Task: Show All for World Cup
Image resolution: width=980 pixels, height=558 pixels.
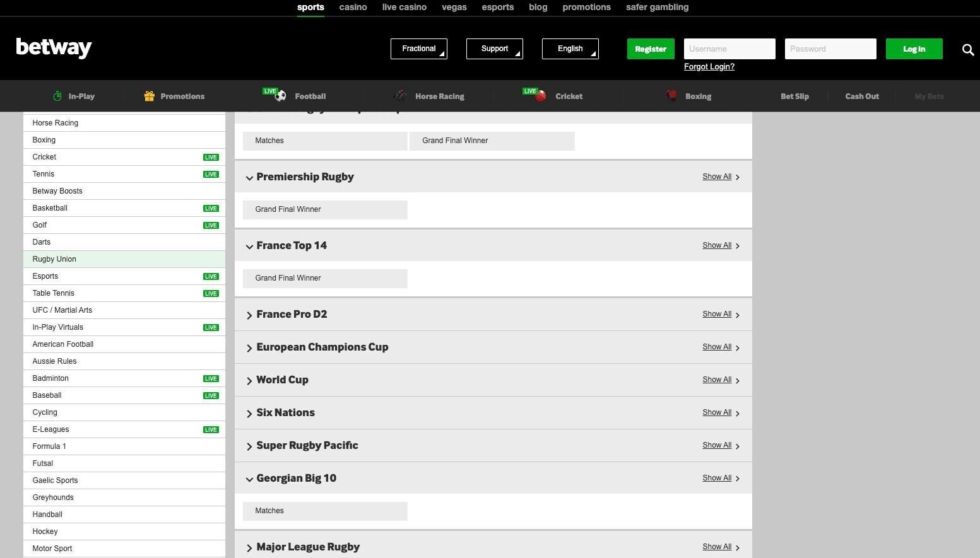Action: pos(721,380)
